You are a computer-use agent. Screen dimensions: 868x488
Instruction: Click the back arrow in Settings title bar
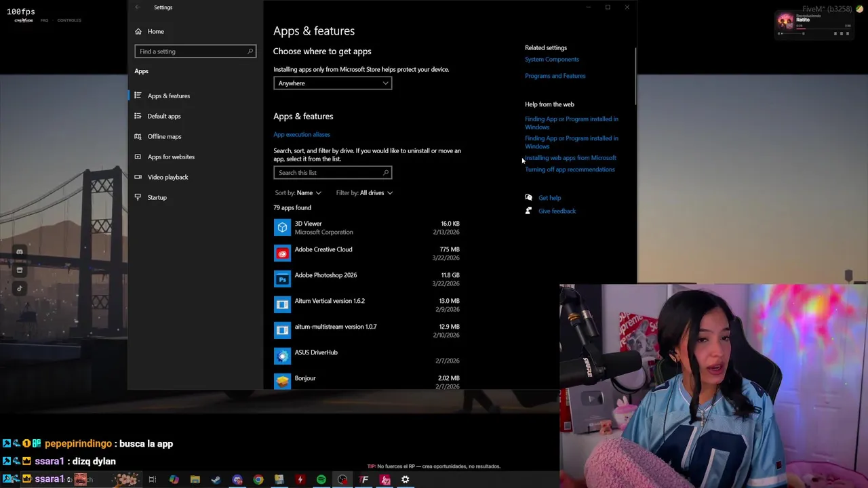click(x=138, y=7)
